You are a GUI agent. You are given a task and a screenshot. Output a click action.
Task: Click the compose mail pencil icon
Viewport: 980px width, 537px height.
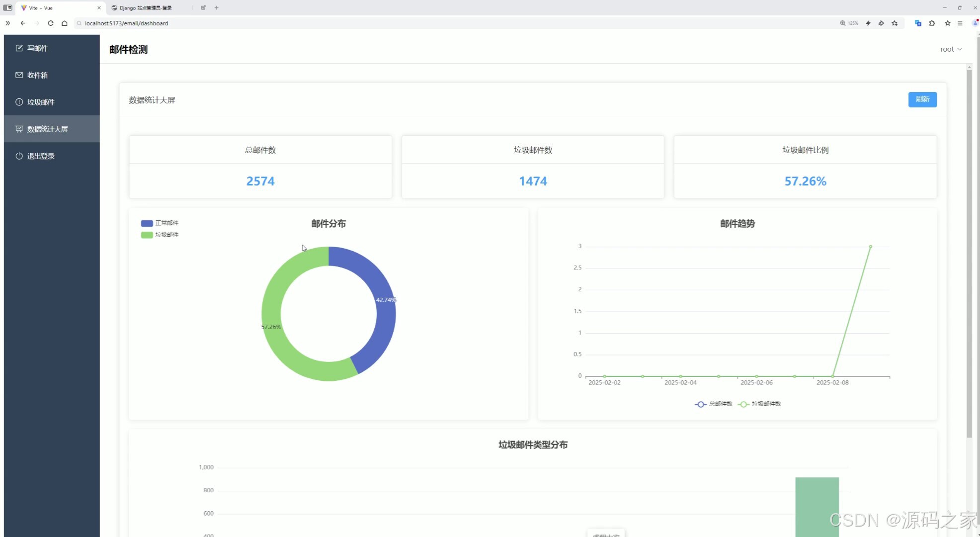pos(19,48)
